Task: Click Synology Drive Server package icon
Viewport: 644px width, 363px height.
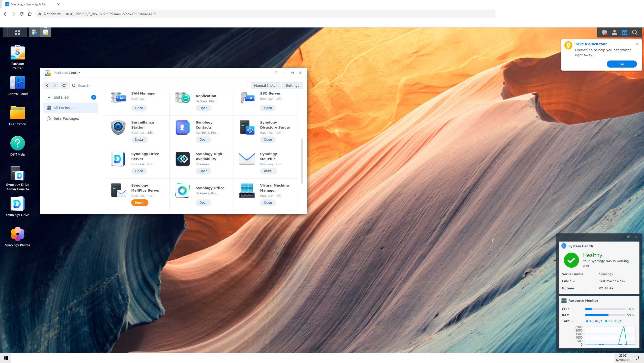Action: 118,159
